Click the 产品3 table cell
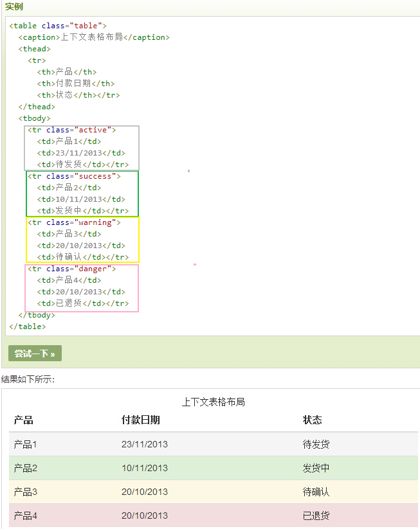This screenshot has height=529, width=420. tap(25, 492)
